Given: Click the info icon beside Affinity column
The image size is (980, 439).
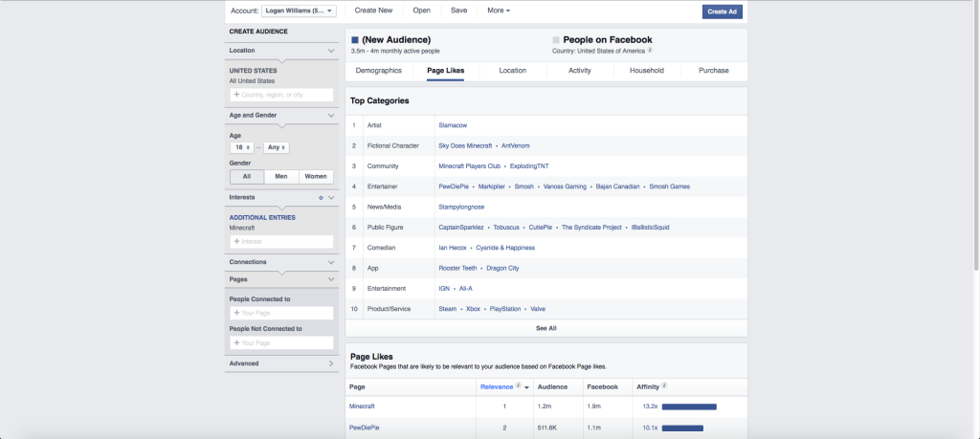Looking at the screenshot, I should pos(664,386).
